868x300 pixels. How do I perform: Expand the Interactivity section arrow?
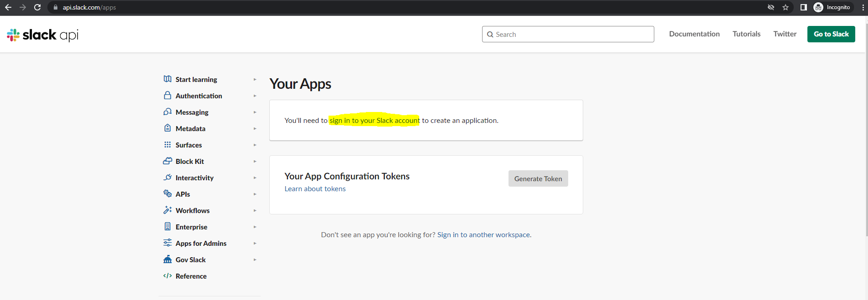(255, 178)
